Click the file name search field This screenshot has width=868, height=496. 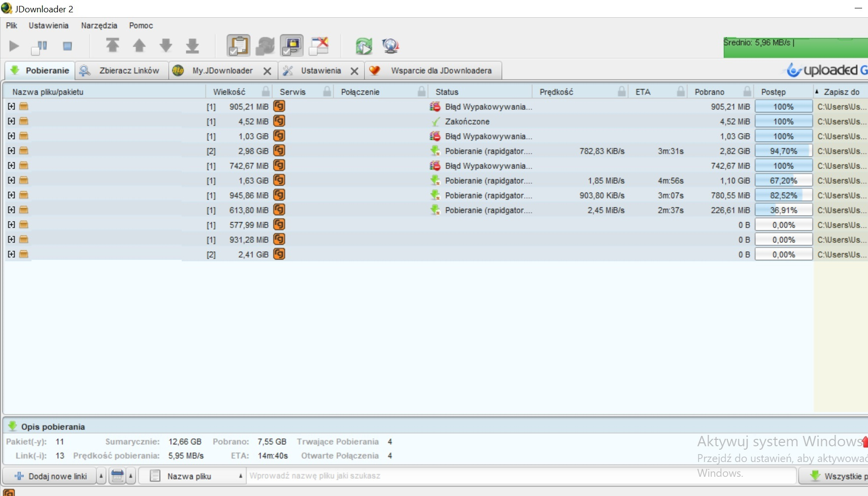click(x=521, y=476)
